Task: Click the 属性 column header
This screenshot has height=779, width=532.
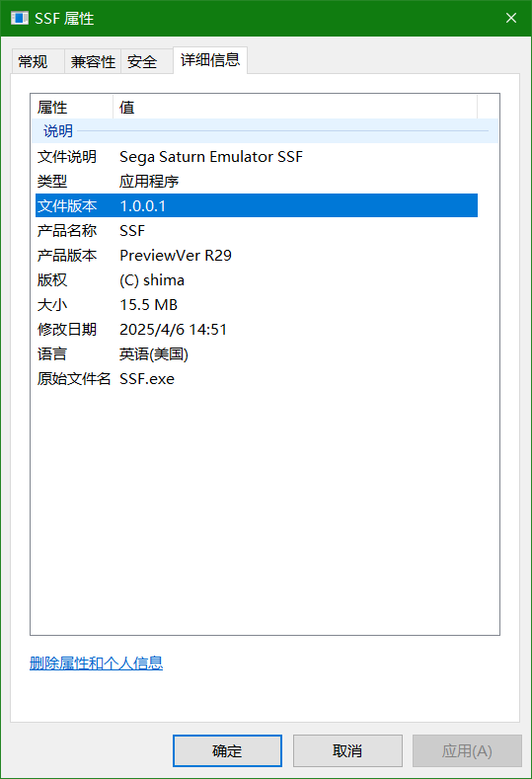Action: pos(72,107)
